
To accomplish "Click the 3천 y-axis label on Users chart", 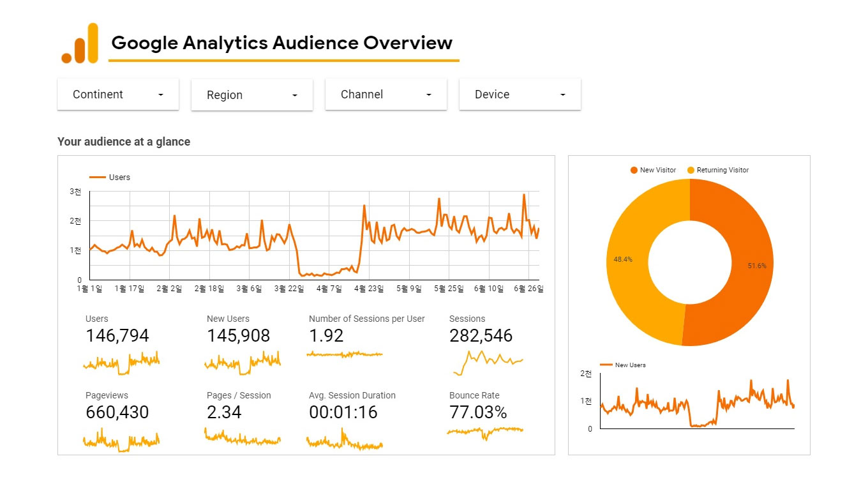I will [x=76, y=191].
